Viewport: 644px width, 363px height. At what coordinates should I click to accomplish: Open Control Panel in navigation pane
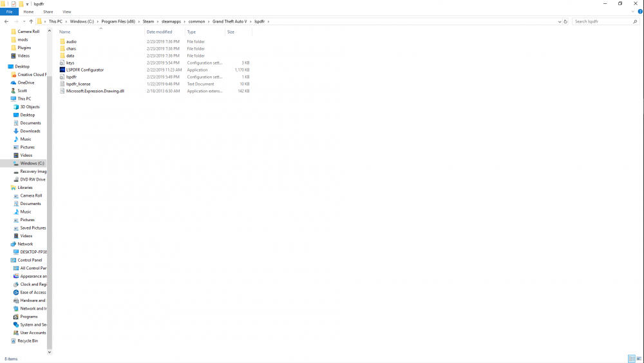30,260
